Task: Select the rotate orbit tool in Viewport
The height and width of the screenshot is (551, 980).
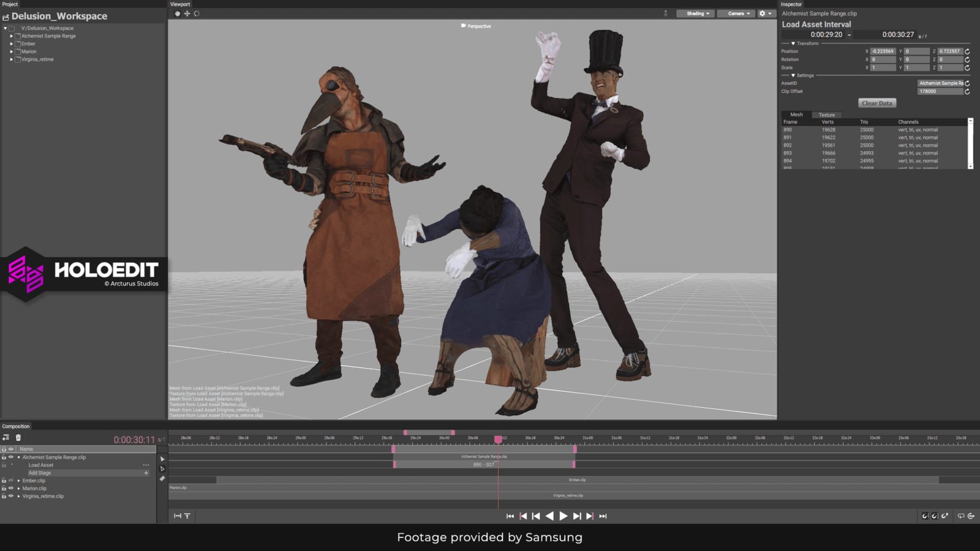Action: click(197, 13)
